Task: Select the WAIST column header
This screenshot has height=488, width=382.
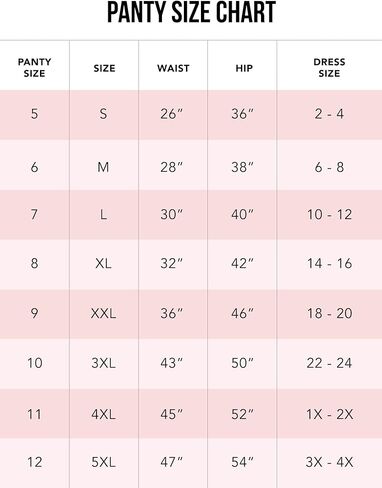Action: coord(173,68)
